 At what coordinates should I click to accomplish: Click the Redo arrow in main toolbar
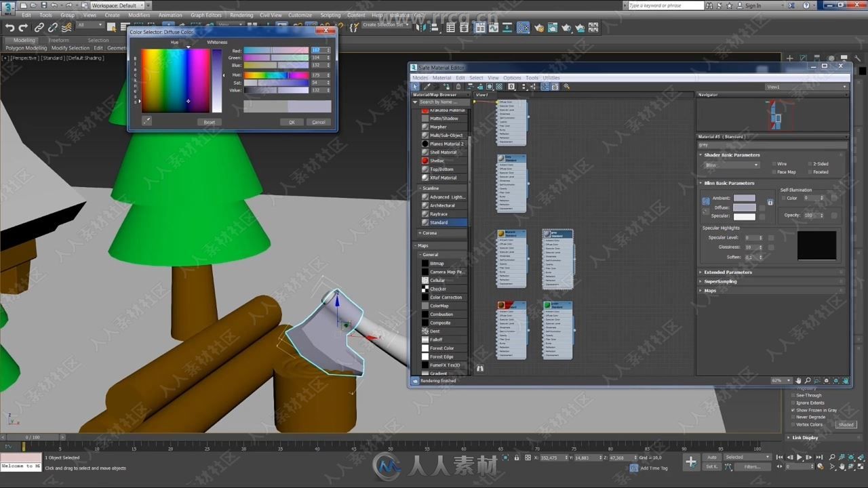[x=23, y=28]
